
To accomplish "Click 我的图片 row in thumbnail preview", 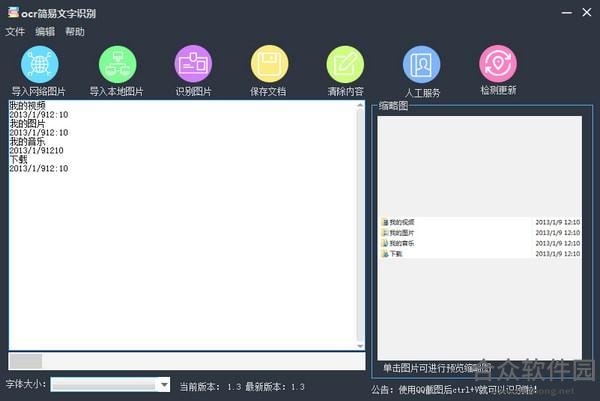I will coord(481,233).
